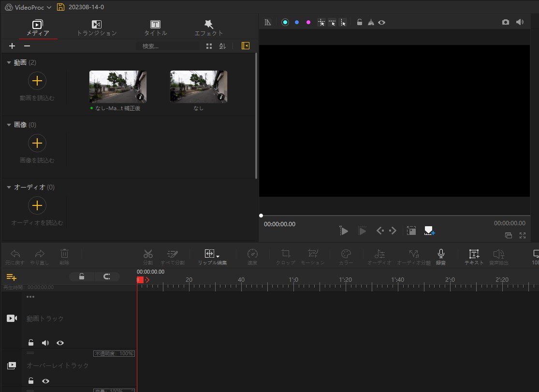
Task: Click the minus remove media button
Action: (27, 46)
